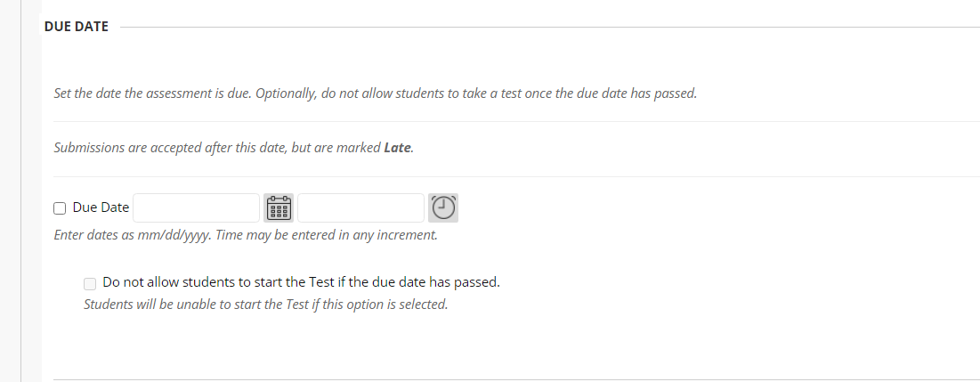Select the DUE DATE section heading

pos(77,26)
